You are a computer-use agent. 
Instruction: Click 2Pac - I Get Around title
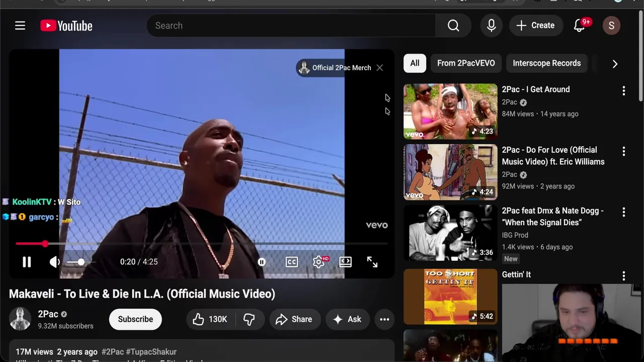[536, 89]
